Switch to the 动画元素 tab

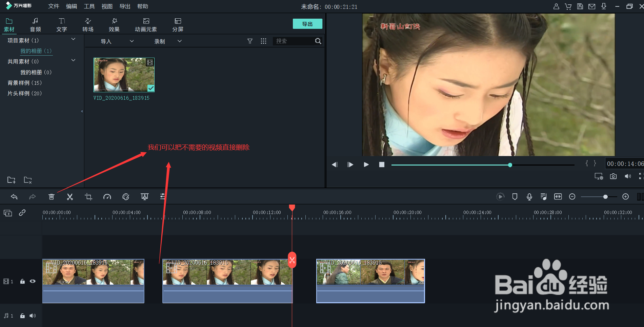146,25
